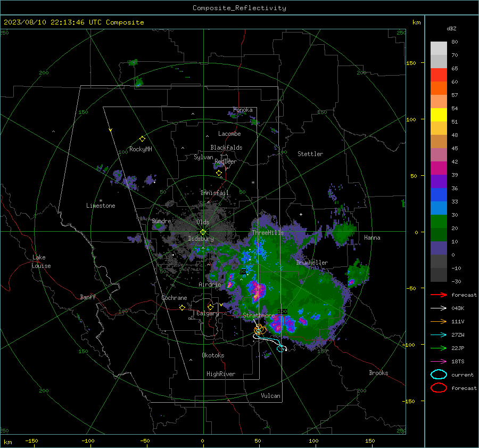Click the -50 tick label on bottom axis

tap(145, 441)
